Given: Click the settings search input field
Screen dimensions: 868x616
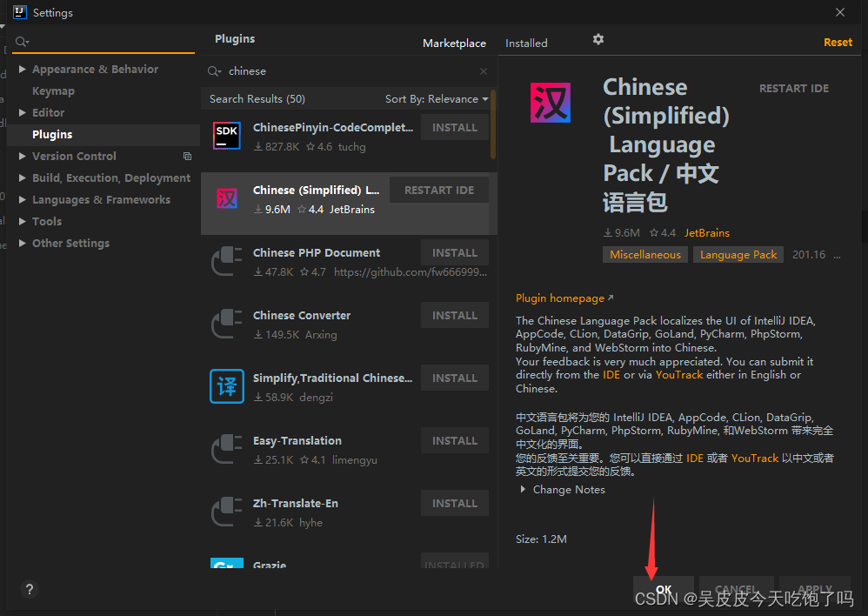Looking at the screenshot, I should tap(103, 42).
